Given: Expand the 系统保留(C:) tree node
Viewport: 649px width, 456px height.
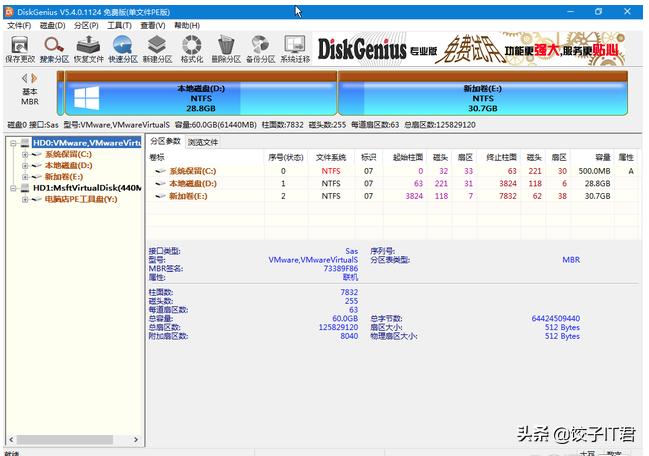Looking at the screenshot, I should pyautogui.click(x=25, y=154).
